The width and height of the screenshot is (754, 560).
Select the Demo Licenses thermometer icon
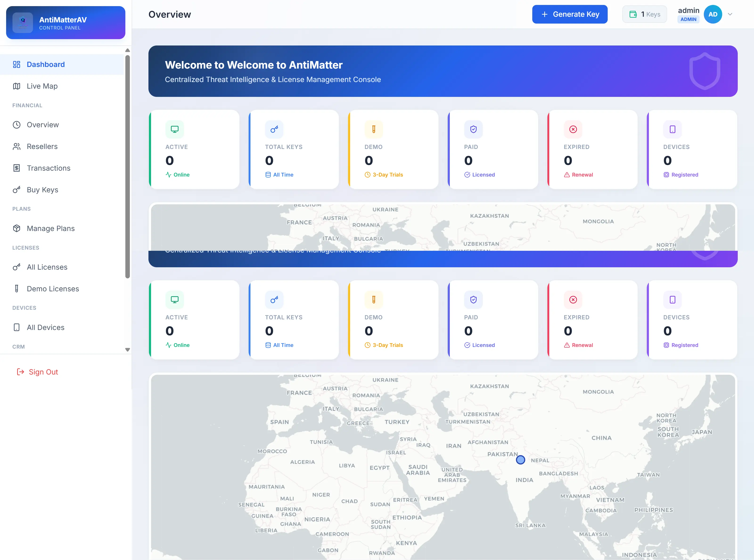(17, 288)
